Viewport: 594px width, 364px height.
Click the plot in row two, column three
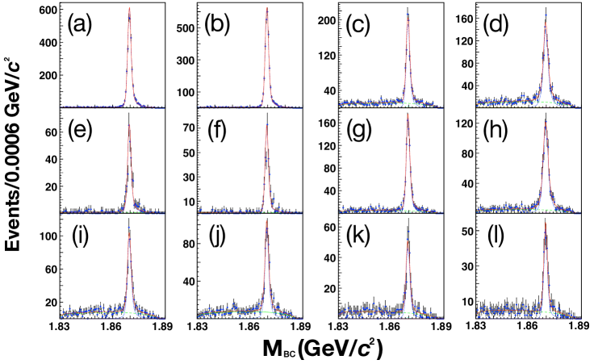click(391, 161)
